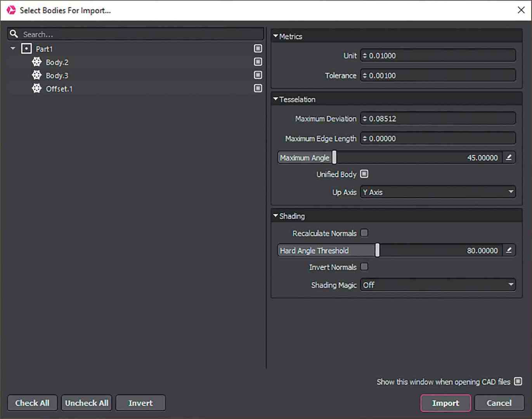The height and width of the screenshot is (419, 532).
Task: Open the Shading Magic dropdown
Action: pos(438,285)
